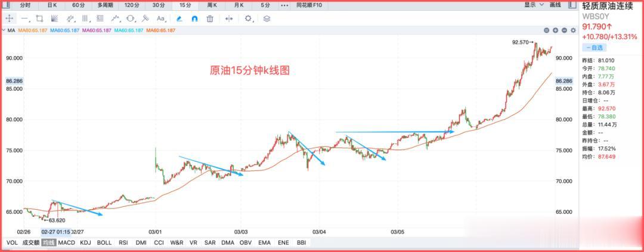The height and width of the screenshot is (252, 644).
Task: Toggle the right info panel icon
Action: 572,5
